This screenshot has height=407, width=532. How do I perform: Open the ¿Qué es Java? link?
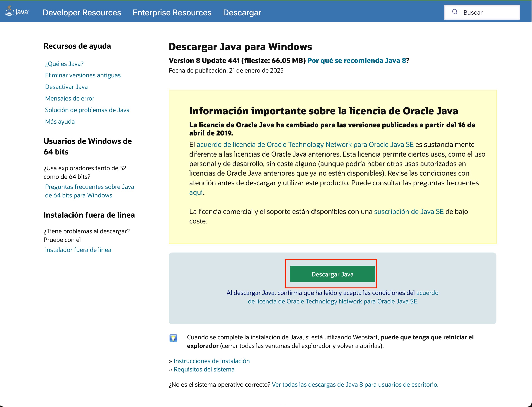tap(64, 64)
